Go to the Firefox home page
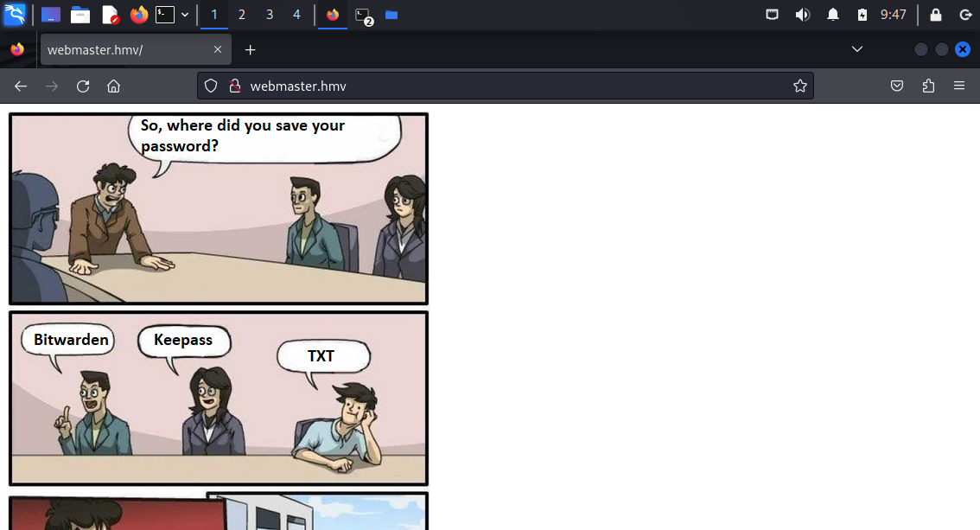This screenshot has width=980, height=530. [113, 86]
